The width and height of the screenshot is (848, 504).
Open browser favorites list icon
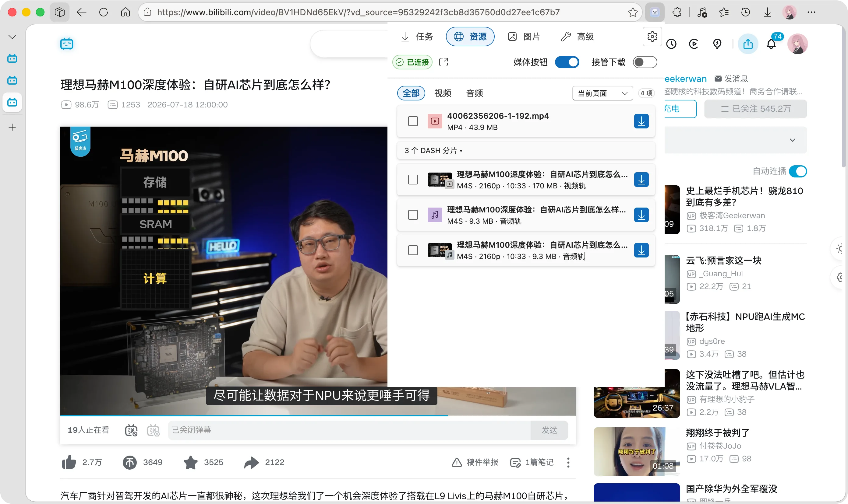pos(724,12)
